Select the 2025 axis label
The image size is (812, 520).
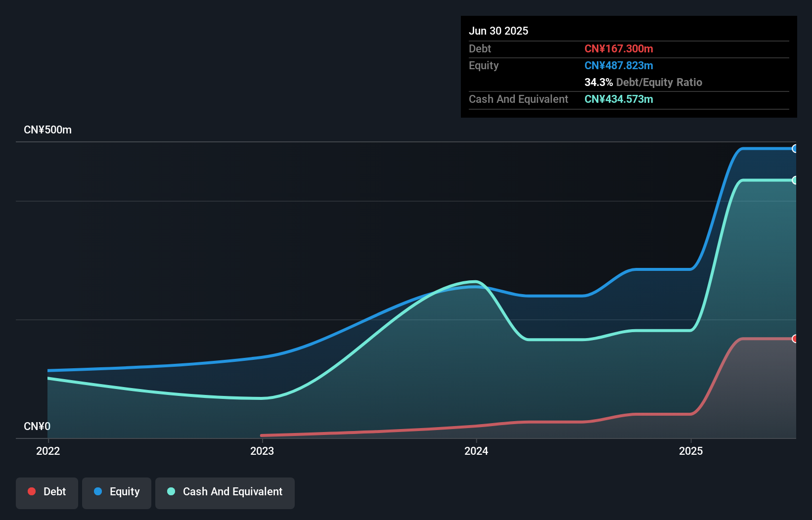click(x=691, y=451)
